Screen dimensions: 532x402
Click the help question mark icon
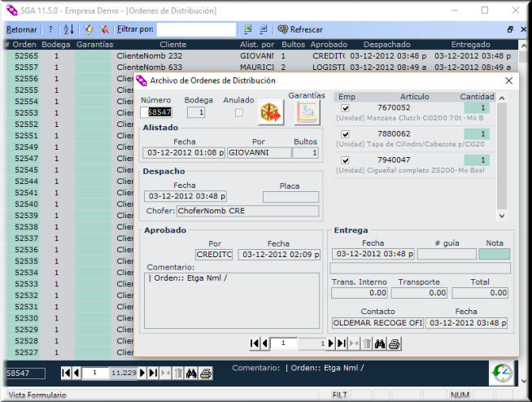50,29
